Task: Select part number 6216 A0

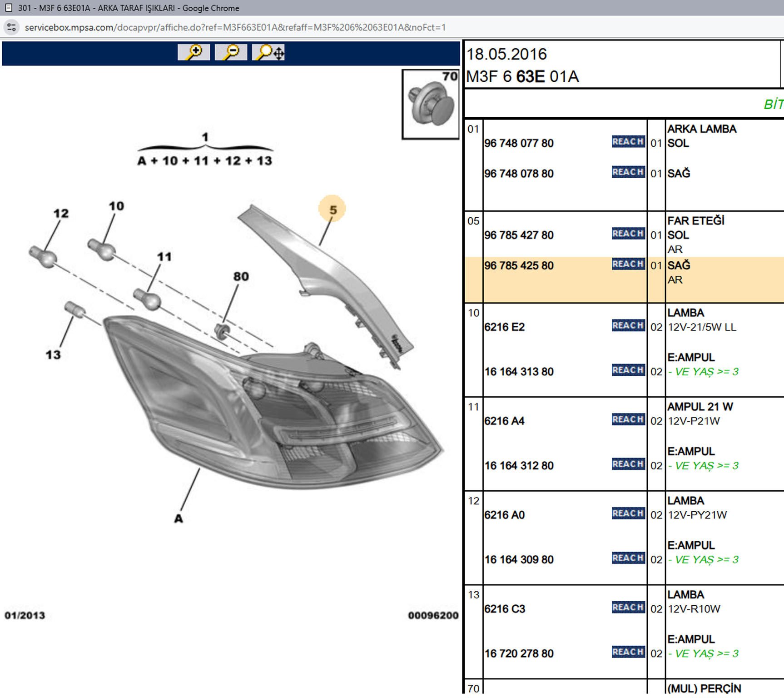Action: [504, 515]
